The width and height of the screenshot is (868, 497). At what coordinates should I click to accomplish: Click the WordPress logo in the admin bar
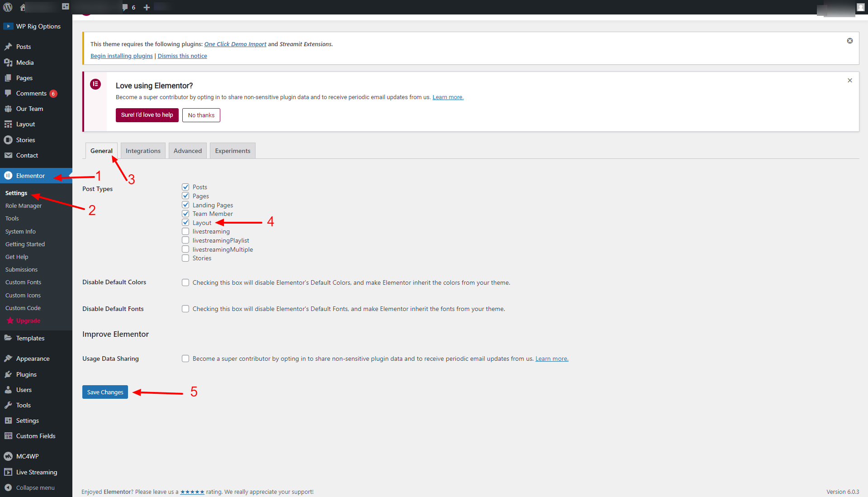point(8,7)
